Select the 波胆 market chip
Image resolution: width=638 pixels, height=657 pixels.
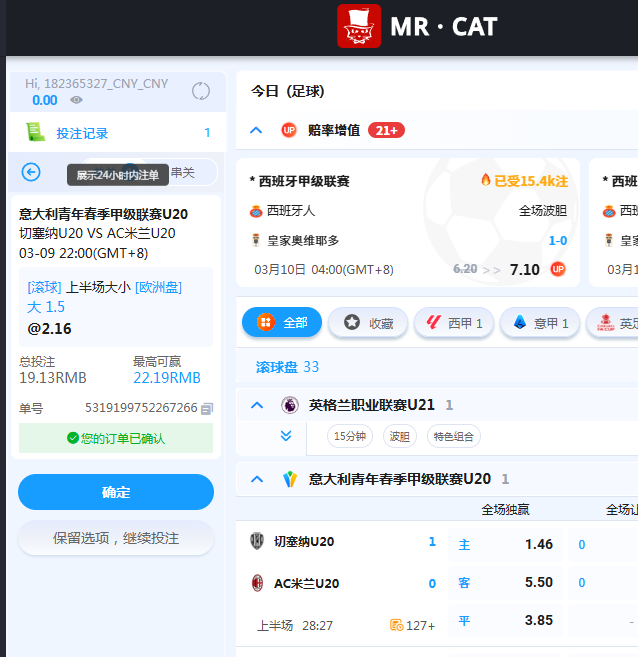400,436
